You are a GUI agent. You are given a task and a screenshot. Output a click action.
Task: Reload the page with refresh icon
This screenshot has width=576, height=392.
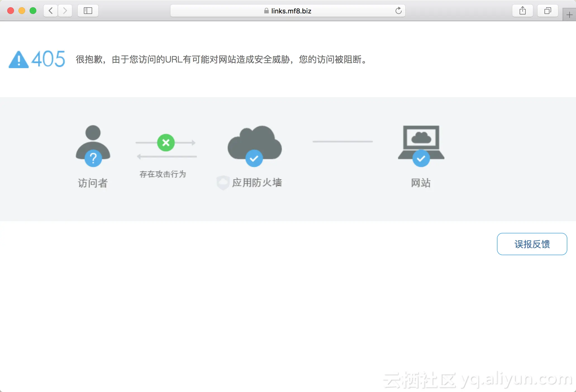tap(398, 11)
